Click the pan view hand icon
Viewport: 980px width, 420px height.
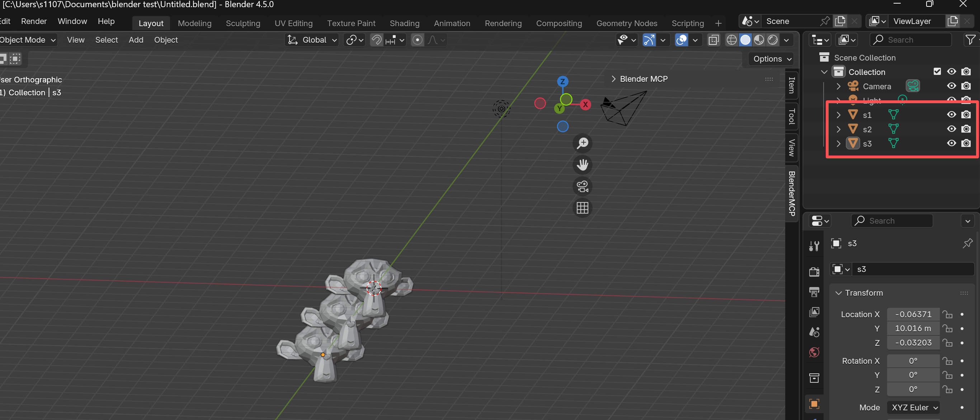click(583, 164)
